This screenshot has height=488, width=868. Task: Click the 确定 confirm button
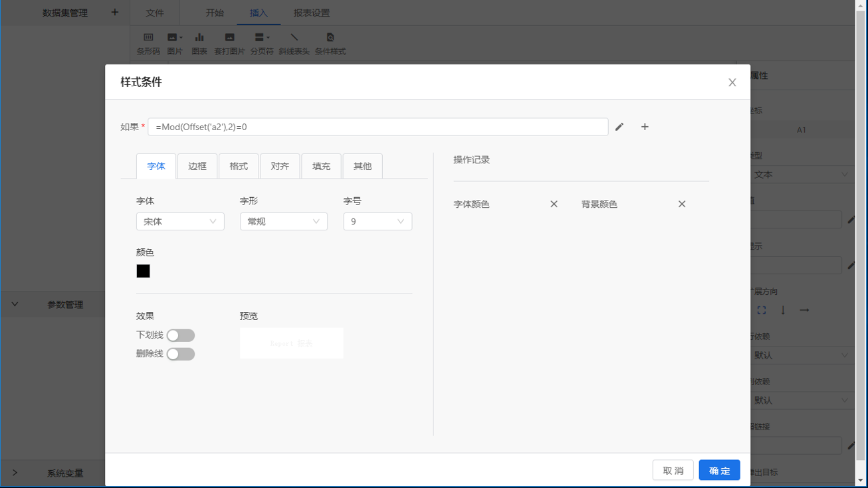click(x=719, y=470)
